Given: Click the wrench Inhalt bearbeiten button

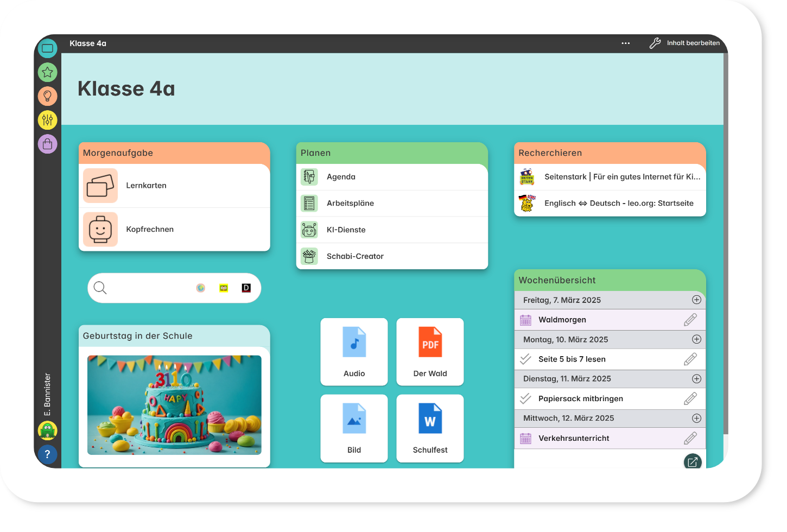Looking at the screenshot, I should (685, 43).
